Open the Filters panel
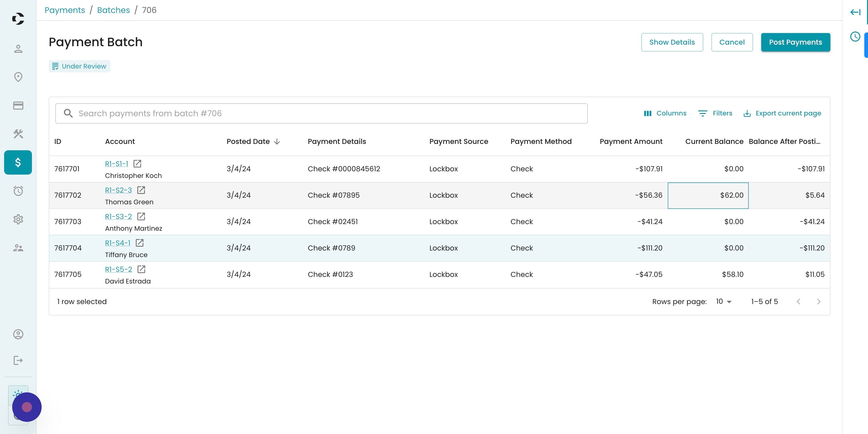Image resolution: width=868 pixels, height=434 pixels. point(715,113)
